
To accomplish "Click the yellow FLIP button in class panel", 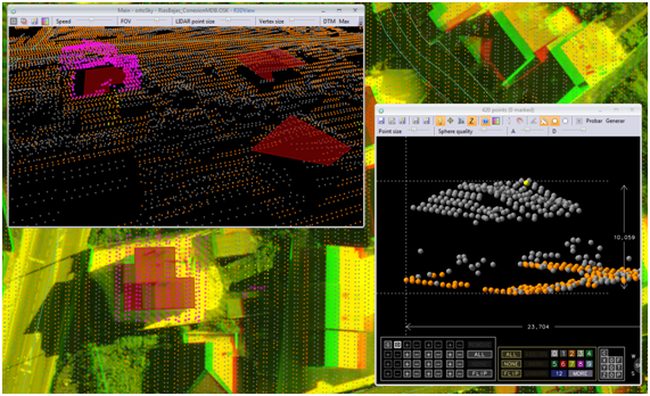I will 511,374.
